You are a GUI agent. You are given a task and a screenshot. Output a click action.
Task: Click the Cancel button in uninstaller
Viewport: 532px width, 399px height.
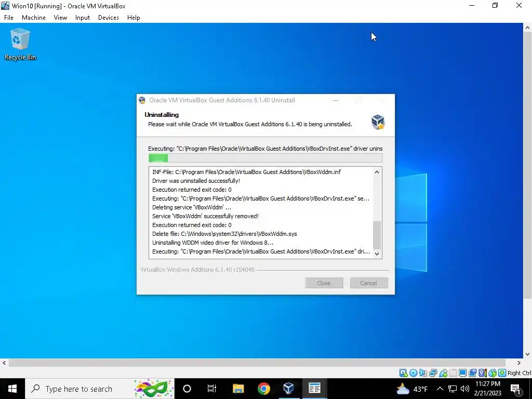[369, 283]
